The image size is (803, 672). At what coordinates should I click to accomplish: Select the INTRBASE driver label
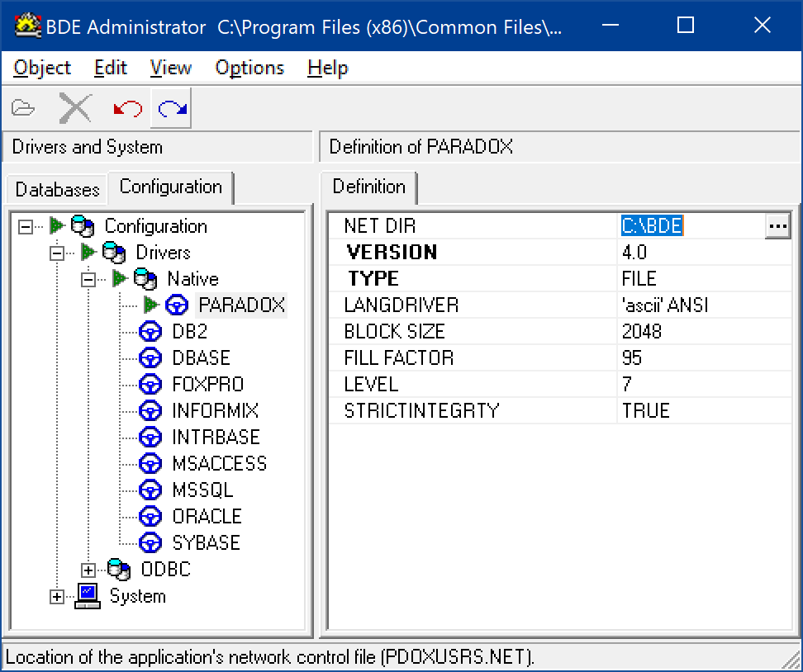(216, 437)
